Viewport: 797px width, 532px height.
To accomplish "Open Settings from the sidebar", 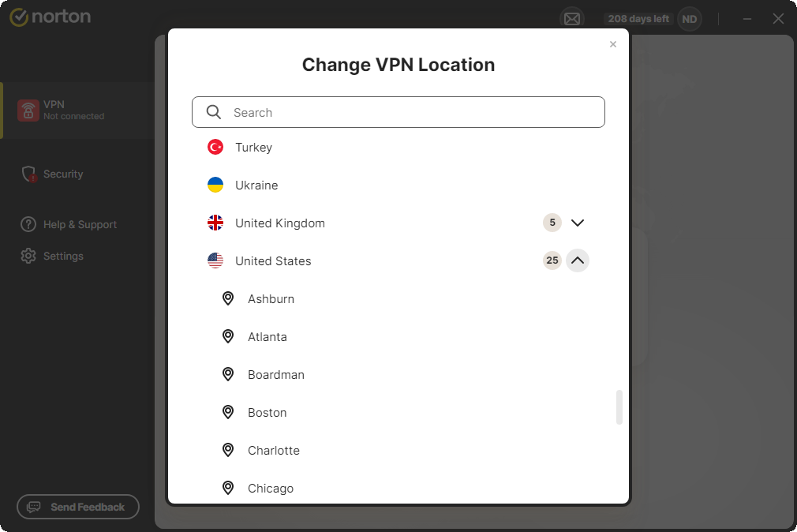I will point(63,257).
